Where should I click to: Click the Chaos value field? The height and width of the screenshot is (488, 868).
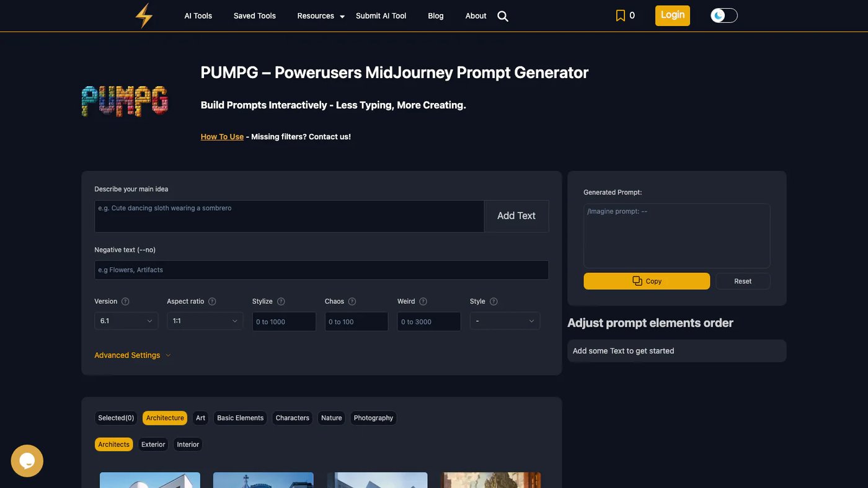coord(356,321)
